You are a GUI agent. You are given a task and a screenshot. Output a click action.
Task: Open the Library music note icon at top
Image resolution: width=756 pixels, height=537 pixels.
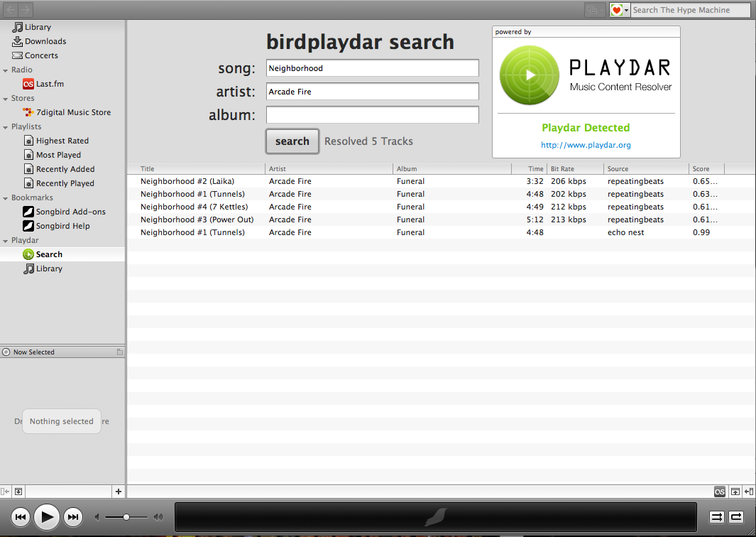17,27
